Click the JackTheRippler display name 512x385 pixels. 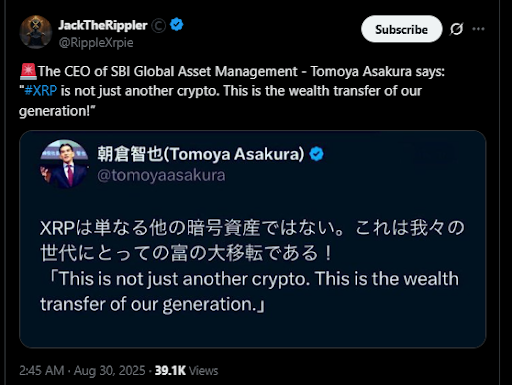pos(103,25)
